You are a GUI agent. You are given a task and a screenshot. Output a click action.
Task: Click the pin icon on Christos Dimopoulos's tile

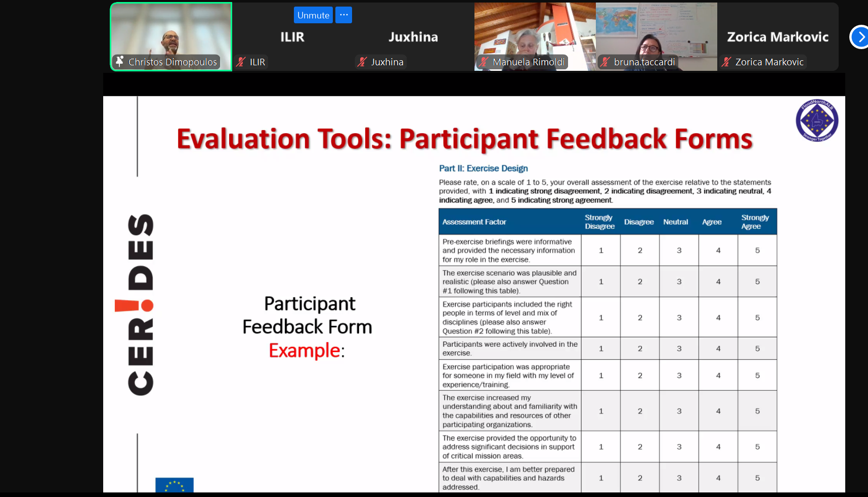click(x=119, y=62)
